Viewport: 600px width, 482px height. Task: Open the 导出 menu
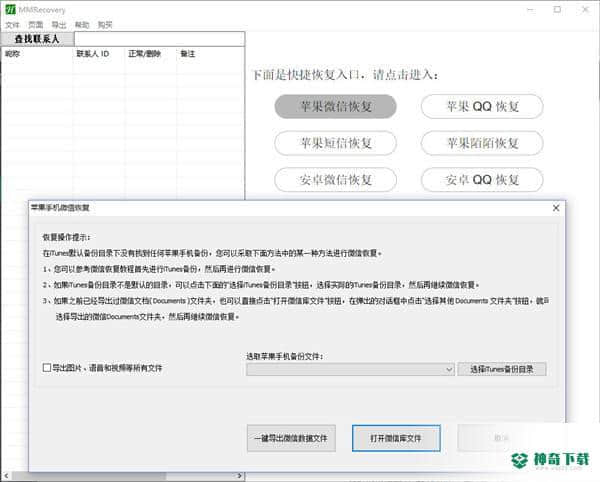(x=59, y=25)
